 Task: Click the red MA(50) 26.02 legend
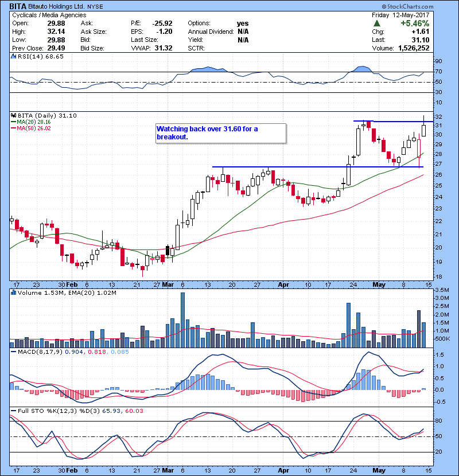click(31, 128)
